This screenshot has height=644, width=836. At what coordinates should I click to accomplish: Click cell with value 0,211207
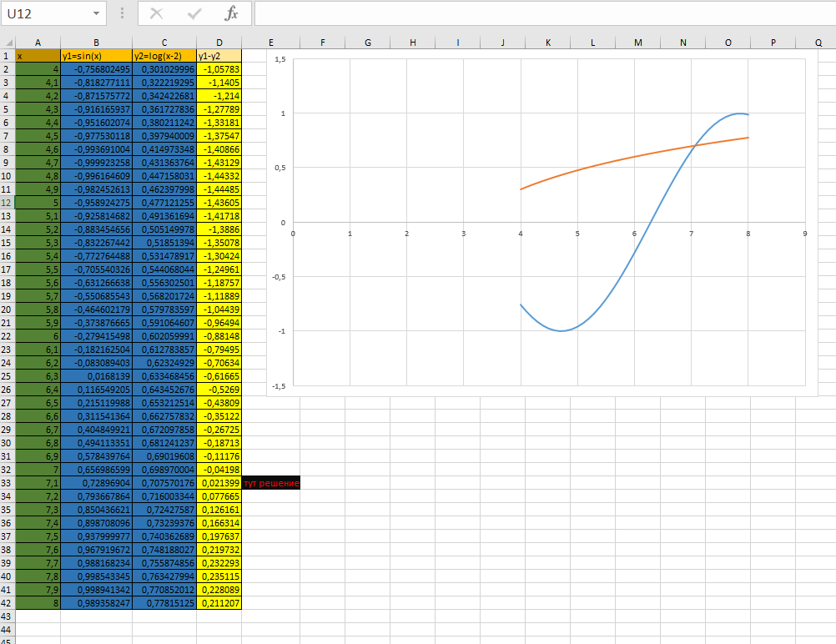[219, 603]
